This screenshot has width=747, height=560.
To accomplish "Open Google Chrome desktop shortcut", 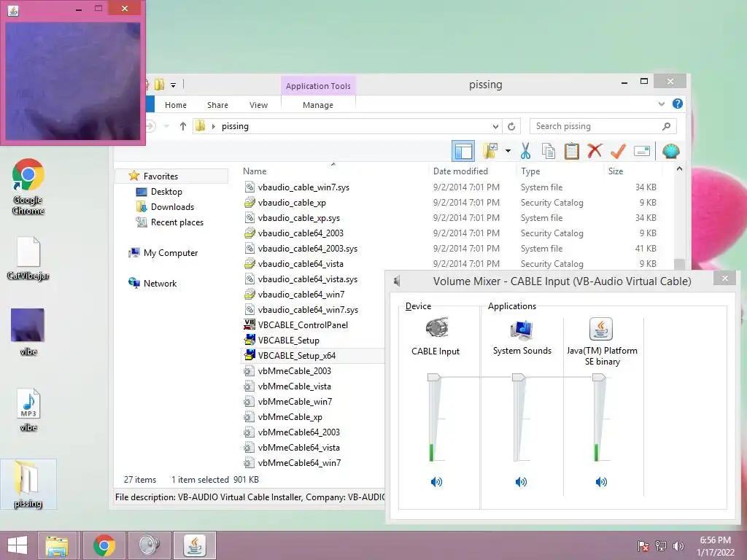I will click(x=28, y=187).
